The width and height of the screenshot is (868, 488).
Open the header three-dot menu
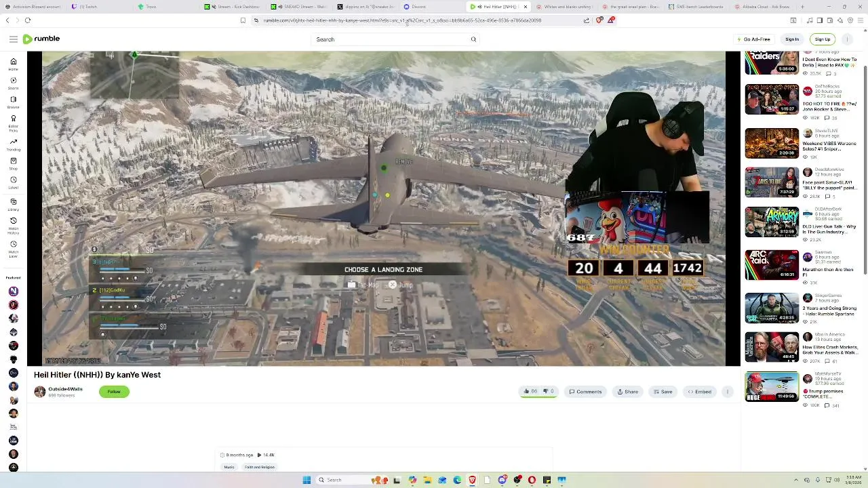click(847, 39)
